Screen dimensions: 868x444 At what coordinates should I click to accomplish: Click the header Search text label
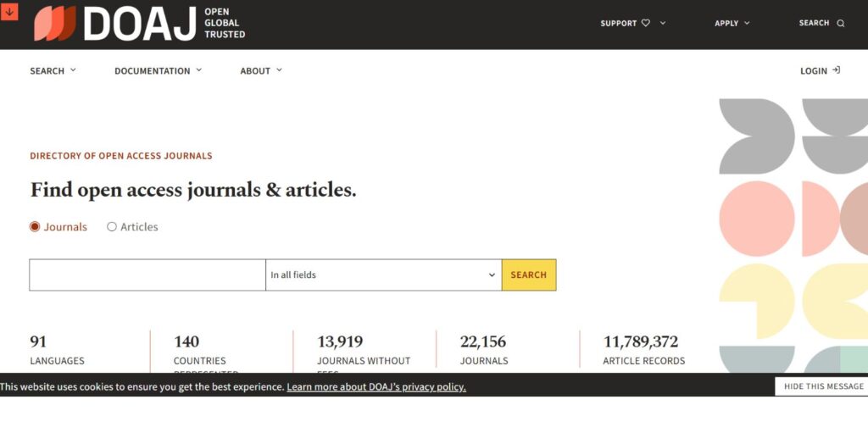click(x=814, y=23)
